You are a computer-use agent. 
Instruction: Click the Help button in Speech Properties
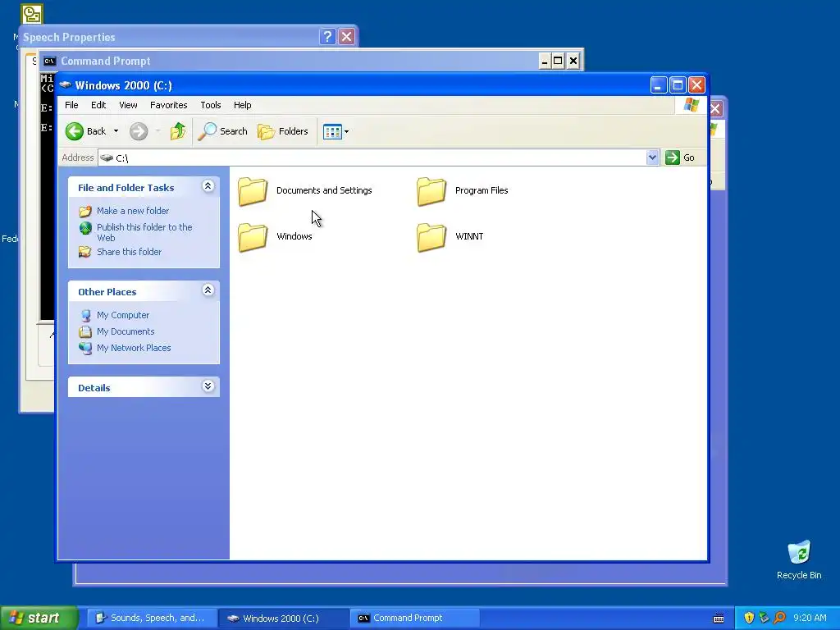[327, 36]
